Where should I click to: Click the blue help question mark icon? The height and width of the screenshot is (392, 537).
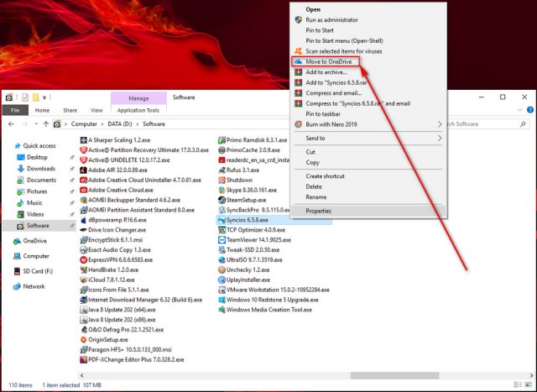(x=530, y=110)
